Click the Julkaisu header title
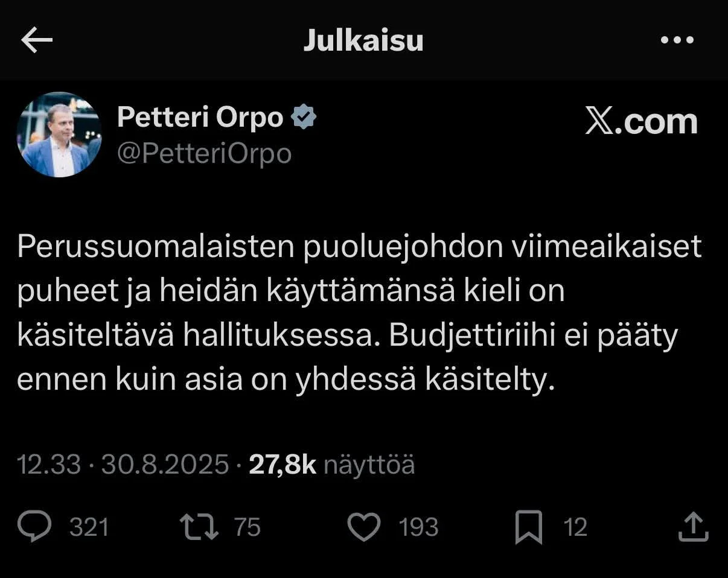 tap(363, 40)
